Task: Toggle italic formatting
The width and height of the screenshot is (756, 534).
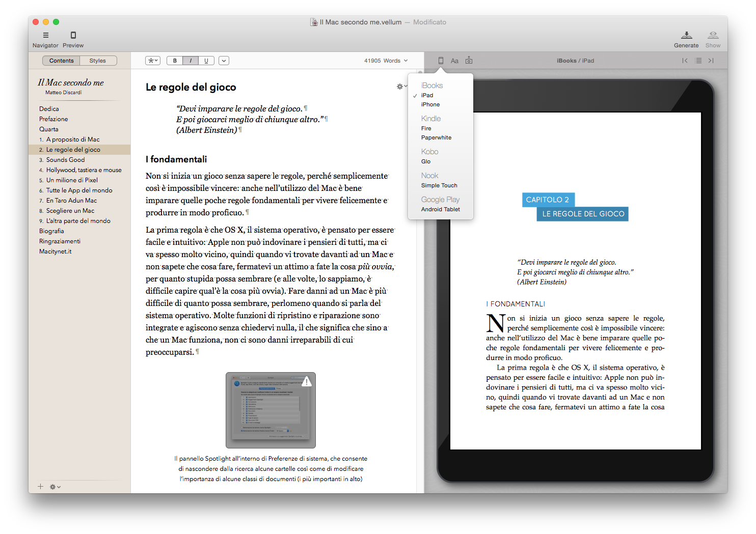Action: pos(191,61)
